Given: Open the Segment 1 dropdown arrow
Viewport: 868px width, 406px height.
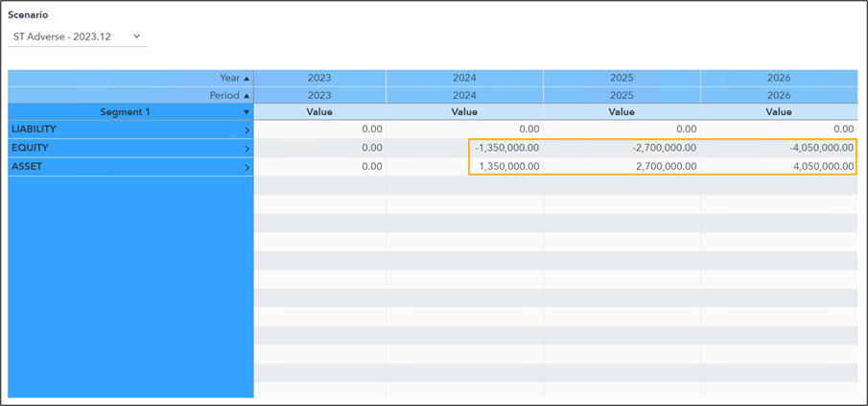Looking at the screenshot, I should pyautogui.click(x=246, y=112).
